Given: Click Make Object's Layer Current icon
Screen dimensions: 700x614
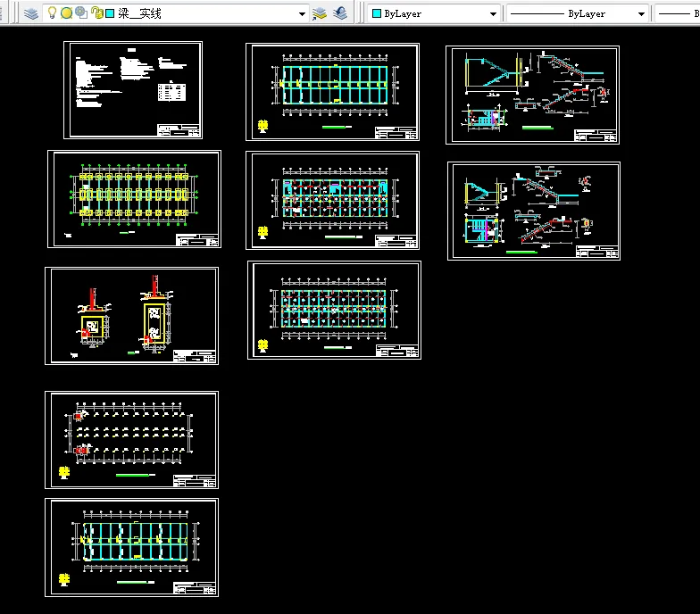Looking at the screenshot, I should click(x=320, y=13).
